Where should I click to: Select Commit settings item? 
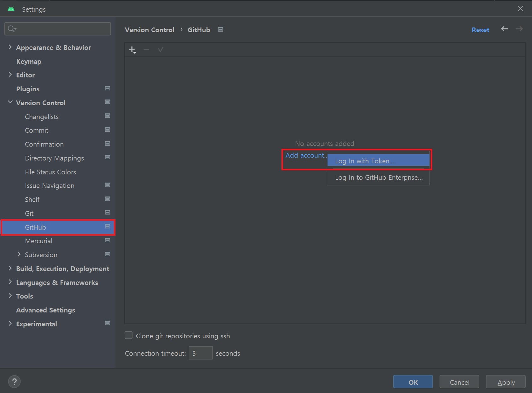[37, 130]
